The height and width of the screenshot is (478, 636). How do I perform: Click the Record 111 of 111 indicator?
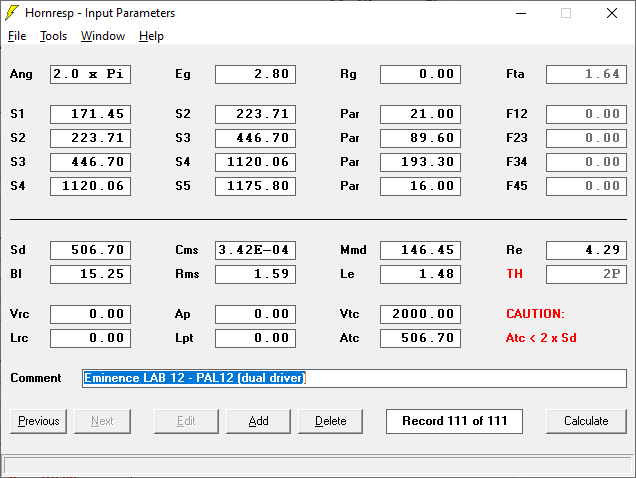[454, 421]
